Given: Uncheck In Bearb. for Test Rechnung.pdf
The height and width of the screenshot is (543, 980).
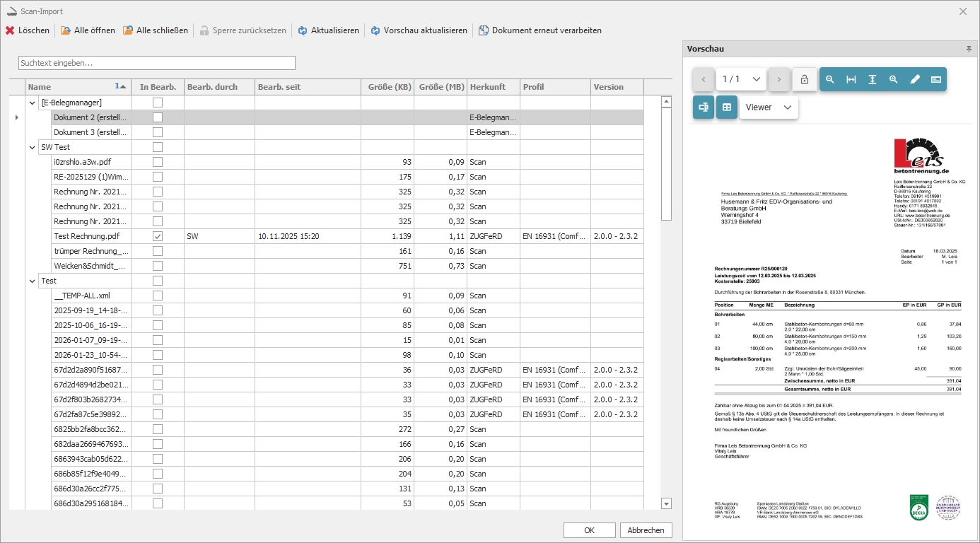Looking at the screenshot, I should (x=157, y=236).
